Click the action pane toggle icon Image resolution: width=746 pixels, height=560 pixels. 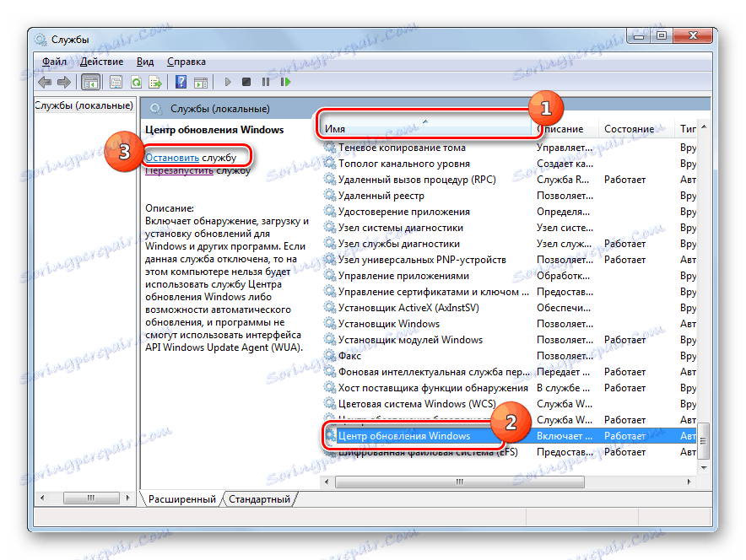point(201,83)
